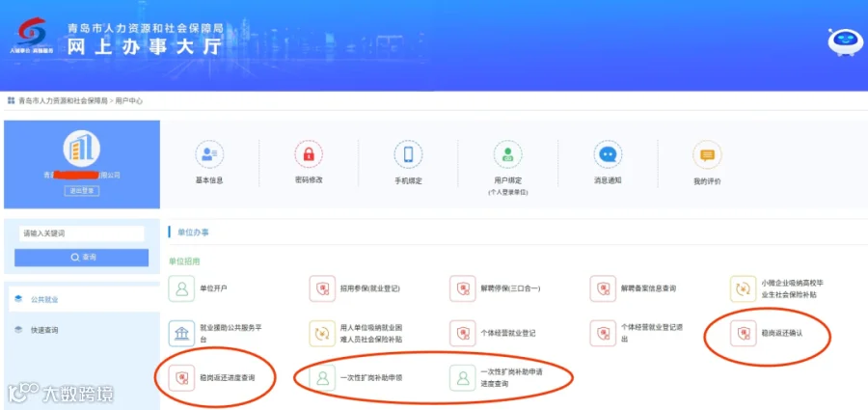Click the 用人单位吸纳就业困难人员社会保险补贴 icon
868x410 pixels.
322,334
